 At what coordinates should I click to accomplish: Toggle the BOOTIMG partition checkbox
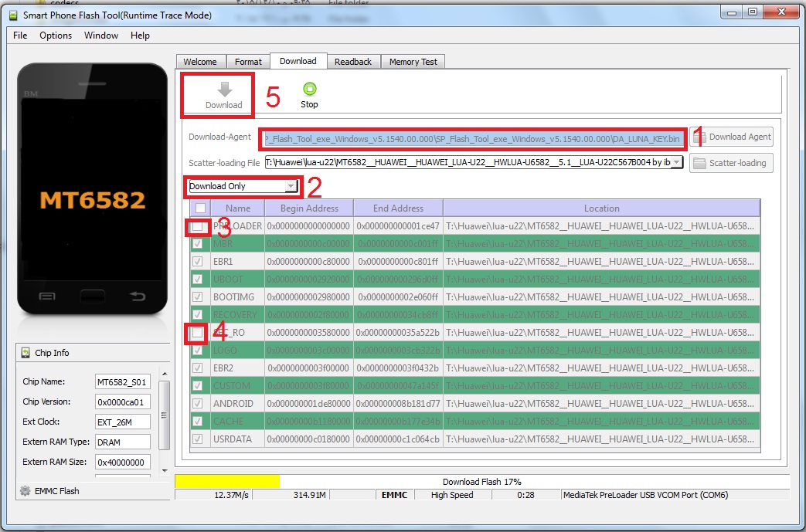(x=197, y=296)
